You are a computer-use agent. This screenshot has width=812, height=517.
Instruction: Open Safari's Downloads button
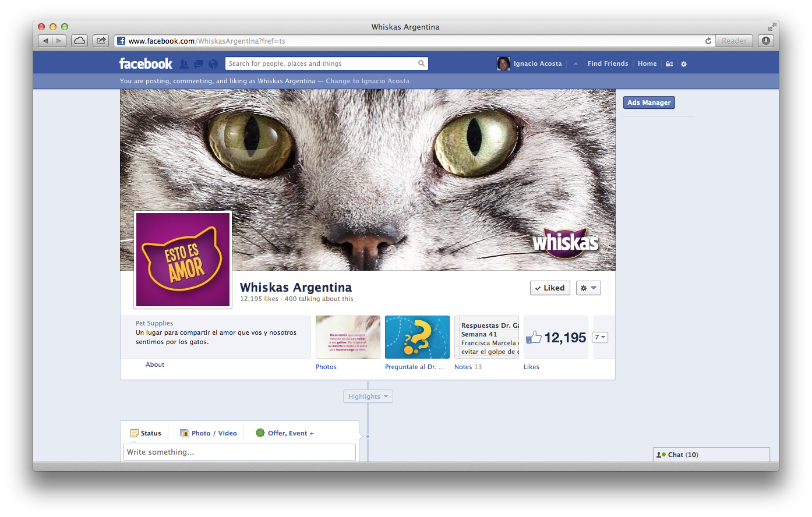coord(766,41)
